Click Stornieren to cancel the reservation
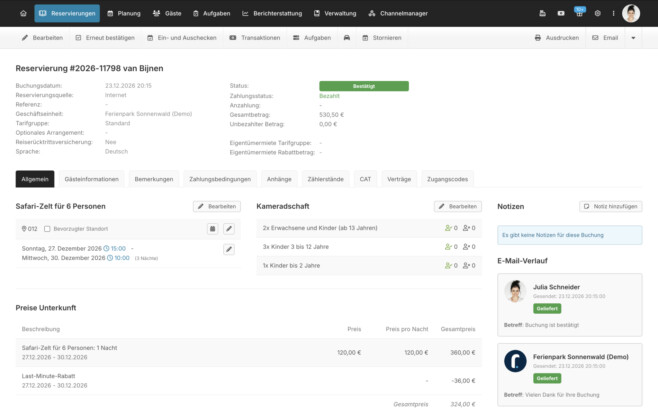Image resolution: width=658 pixels, height=413 pixels. (x=382, y=38)
